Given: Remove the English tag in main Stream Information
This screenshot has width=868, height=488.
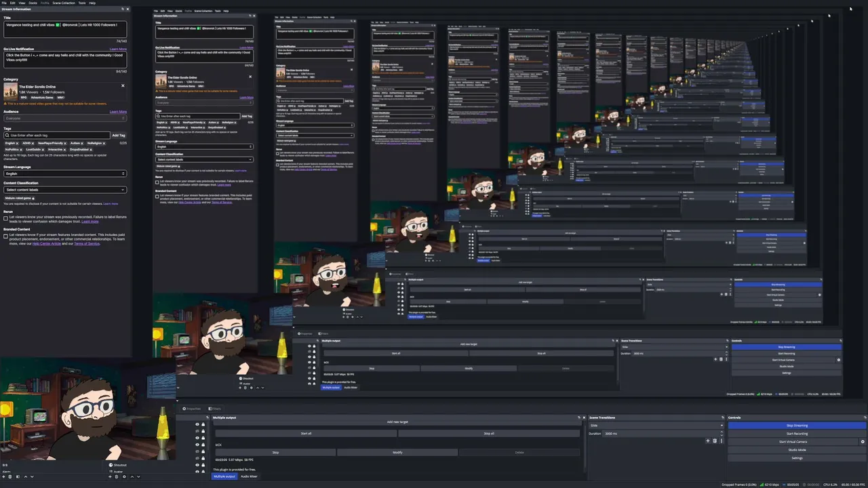Looking at the screenshot, I should [x=17, y=144].
